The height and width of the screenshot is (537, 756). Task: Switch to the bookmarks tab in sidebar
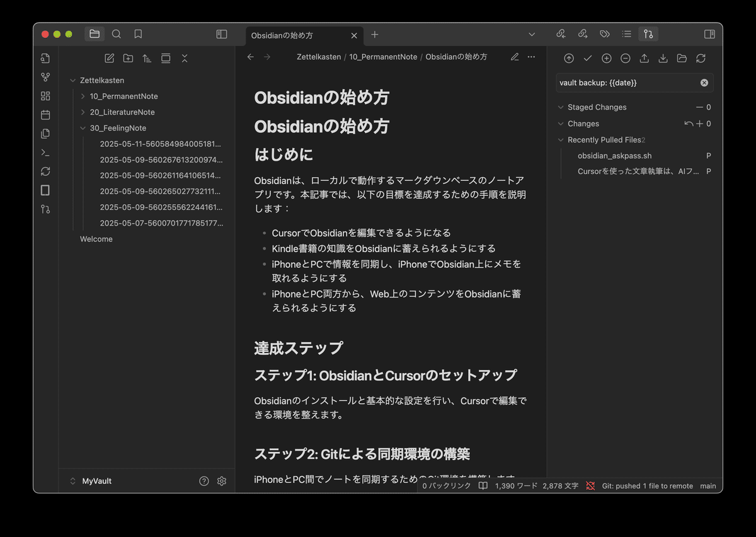[x=138, y=34]
